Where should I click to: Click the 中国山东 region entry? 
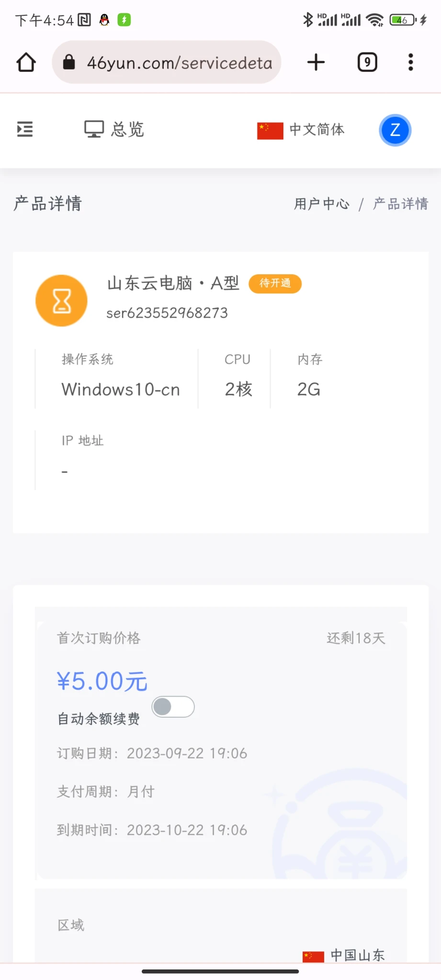pos(357,955)
